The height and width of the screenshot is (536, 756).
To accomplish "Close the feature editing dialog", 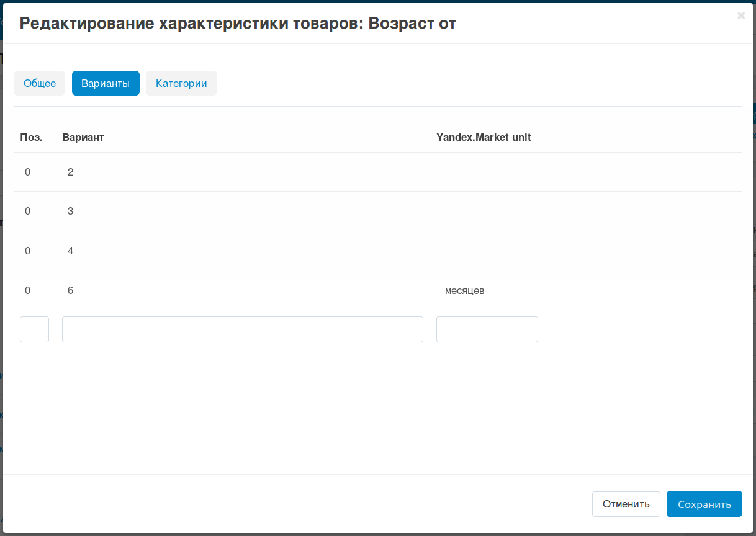I will pos(740,16).
